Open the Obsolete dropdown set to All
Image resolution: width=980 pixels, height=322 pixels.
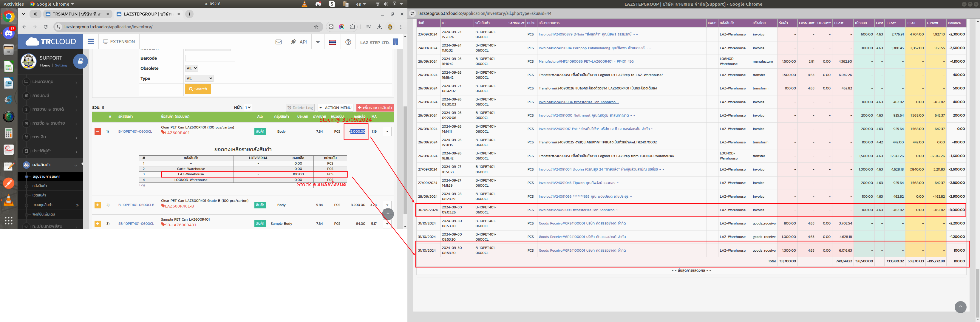click(192, 68)
